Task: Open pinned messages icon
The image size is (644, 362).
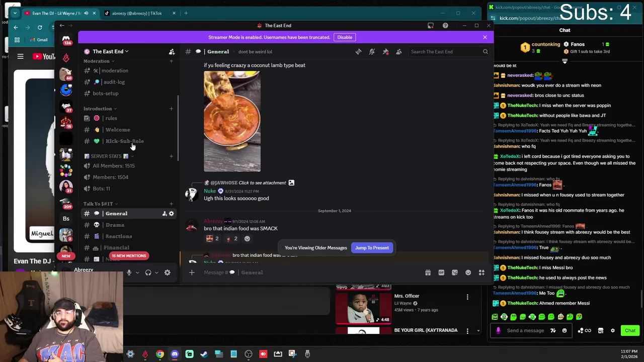Action: [385, 51]
